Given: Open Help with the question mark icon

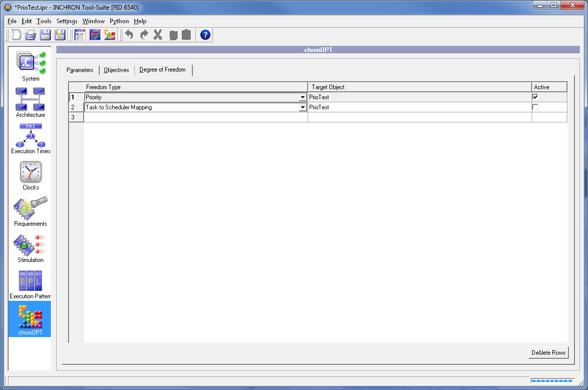Looking at the screenshot, I should tap(205, 35).
